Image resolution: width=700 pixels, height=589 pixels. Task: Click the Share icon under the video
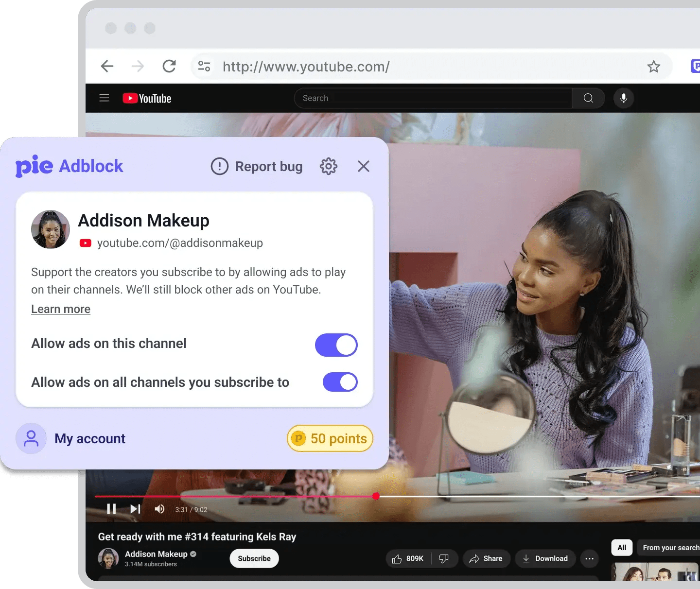pyautogui.click(x=487, y=558)
